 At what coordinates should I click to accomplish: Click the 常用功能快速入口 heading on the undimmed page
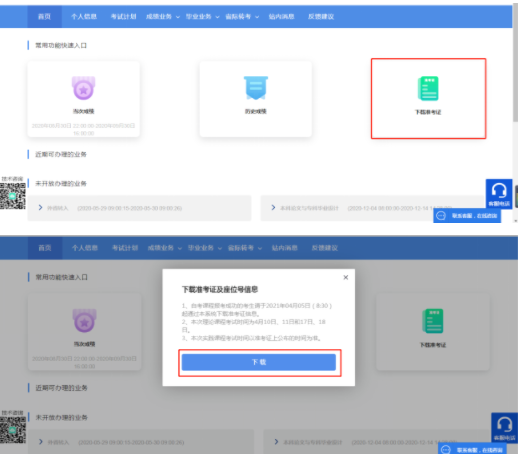tap(61, 45)
